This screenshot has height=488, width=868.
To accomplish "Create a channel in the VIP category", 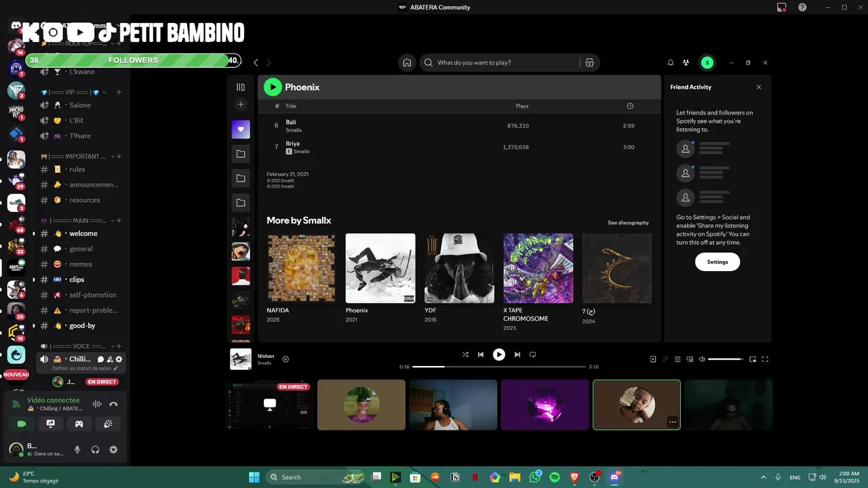I will pyautogui.click(x=119, y=92).
